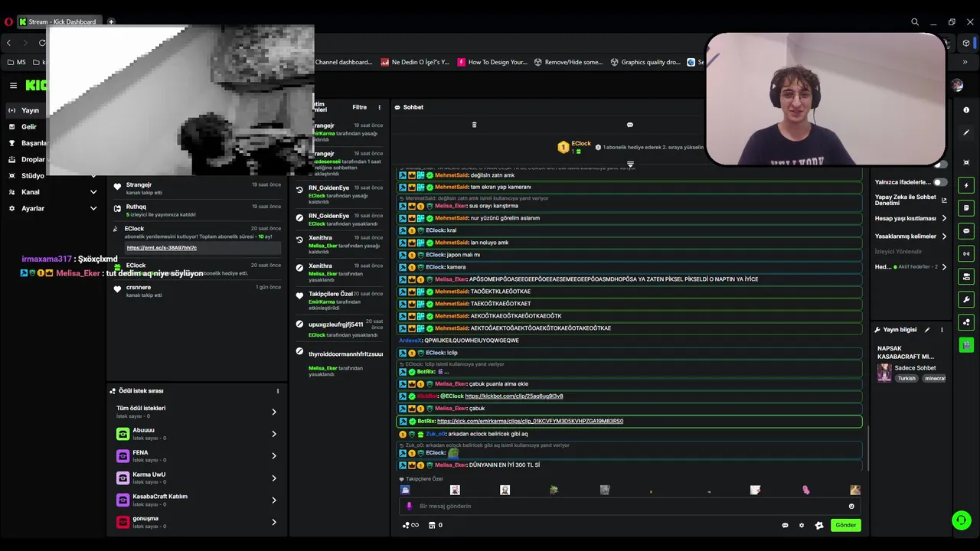Viewport: 980px width, 551px height.
Task: Expand the Karma UwU reward row
Action: point(198,478)
